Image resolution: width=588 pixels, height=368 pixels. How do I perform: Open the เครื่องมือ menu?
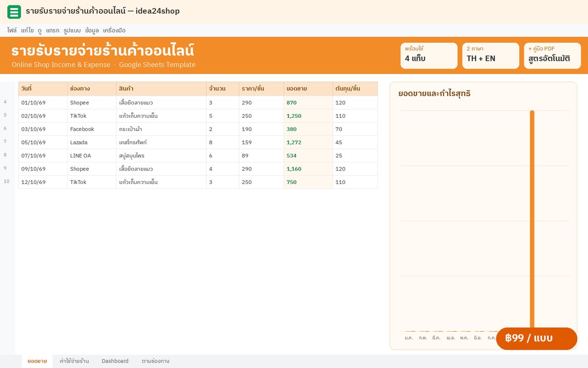114,30
